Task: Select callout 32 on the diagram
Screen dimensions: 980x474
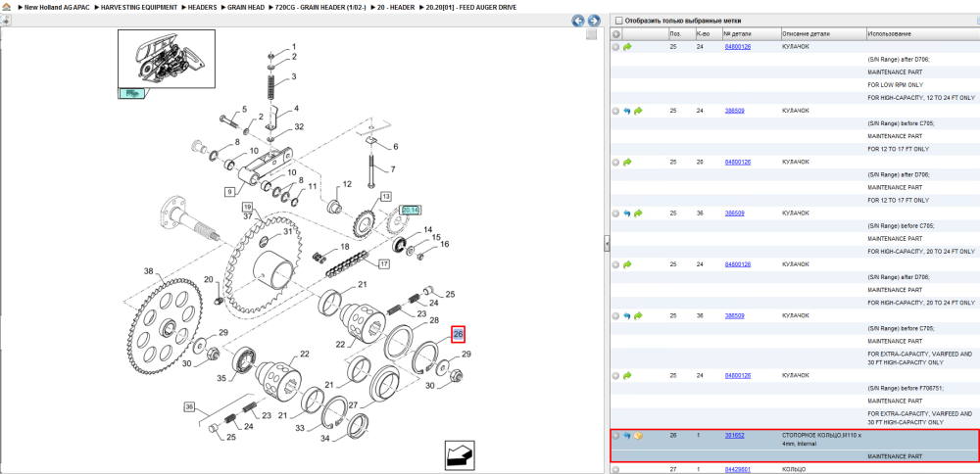Action: pos(299,126)
